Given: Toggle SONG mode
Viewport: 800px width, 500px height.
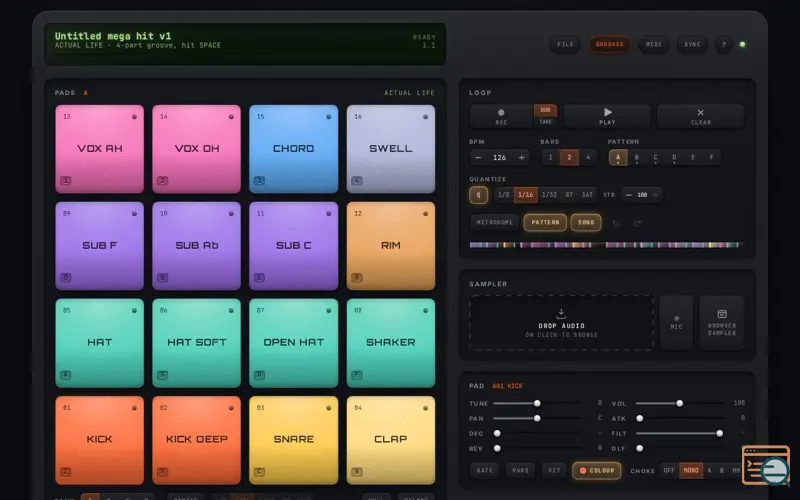Looking at the screenshot, I should coord(586,222).
